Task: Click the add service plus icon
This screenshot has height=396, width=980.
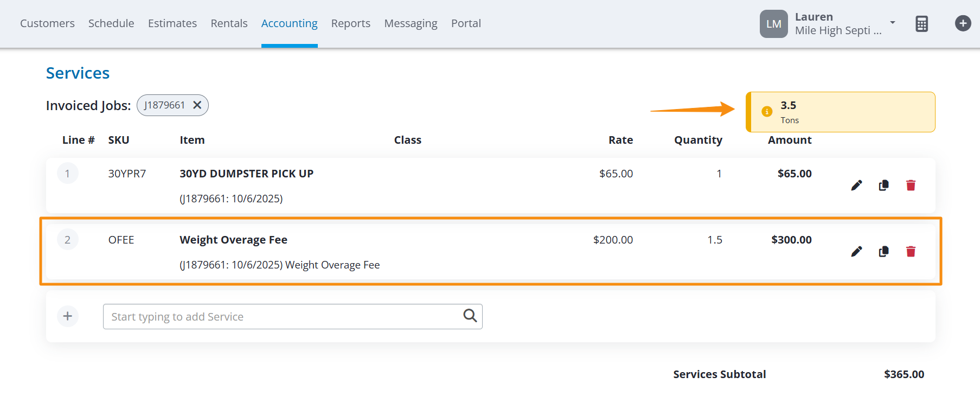Action: [x=68, y=316]
